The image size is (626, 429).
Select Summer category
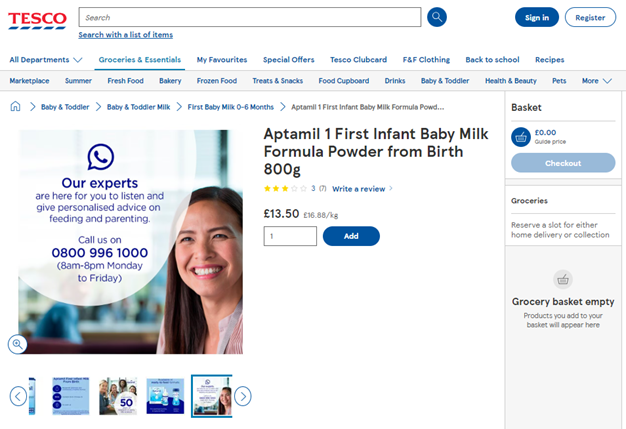click(x=78, y=81)
